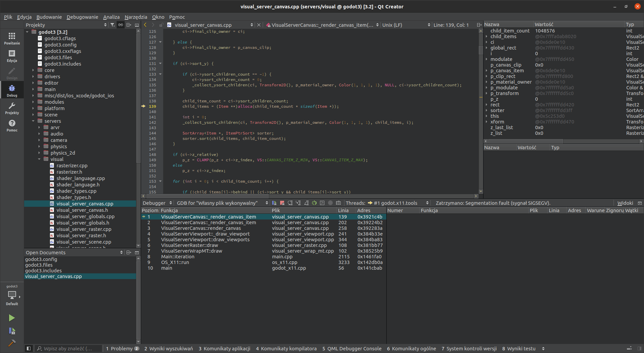Click the Step Over debugger icon
644x353 pixels.
[x=290, y=203]
